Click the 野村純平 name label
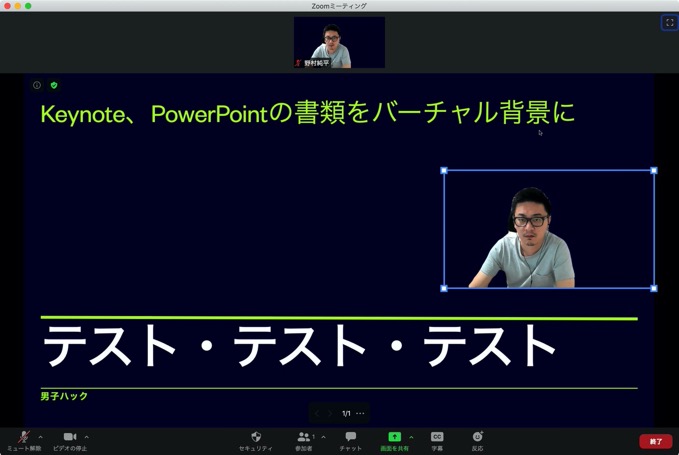 click(317, 63)
